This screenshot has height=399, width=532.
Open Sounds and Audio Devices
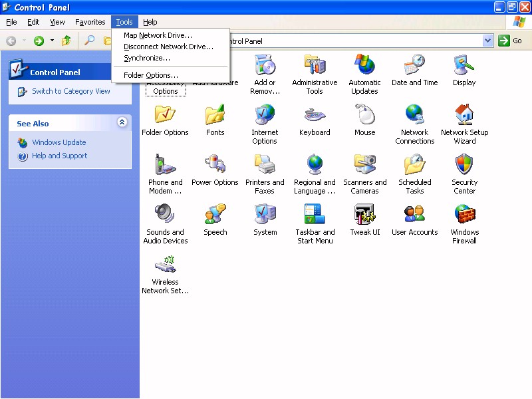[165, 224]
